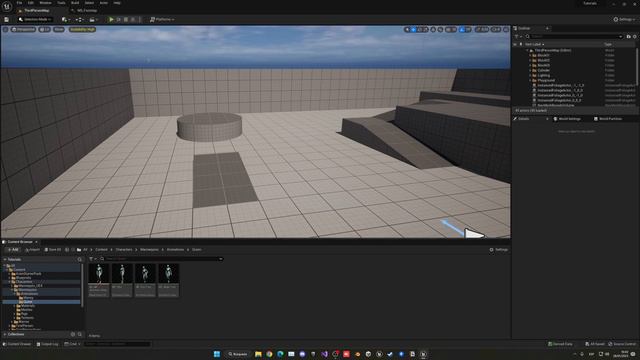Toggle grid snapping in the viewport

448,29
